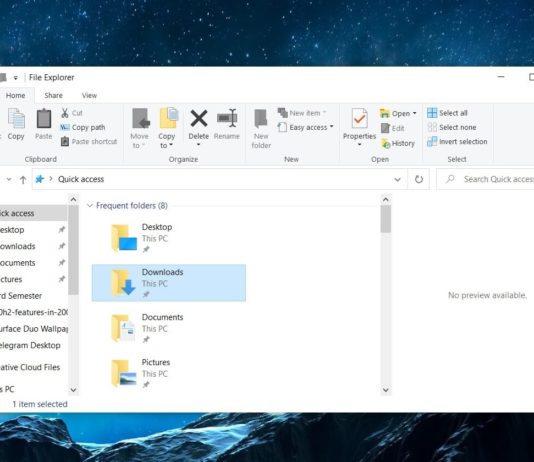The image size is (534, 462).
Task: Click file list scroll down arrow
Action: (386, 390)
